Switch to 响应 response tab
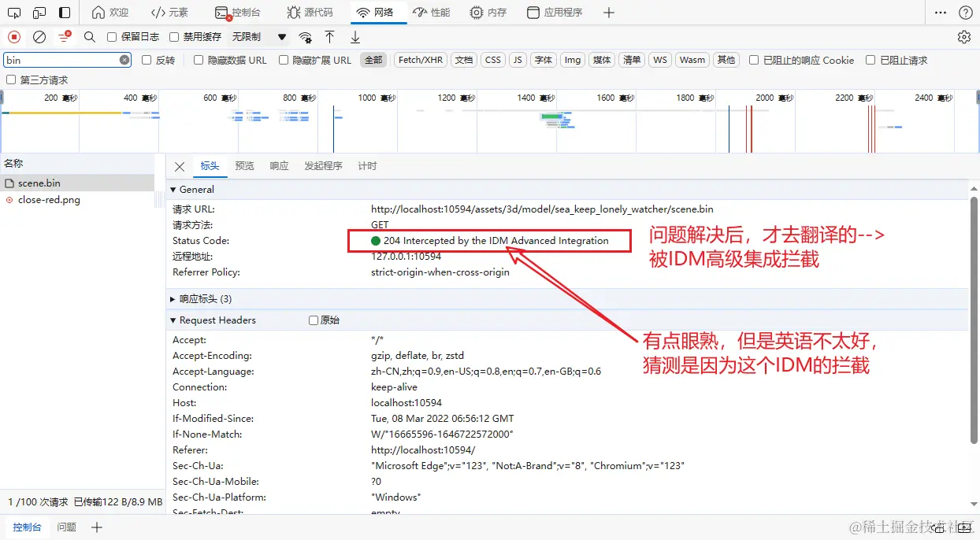This screenshot has height=540, width=980. [279, 166]
